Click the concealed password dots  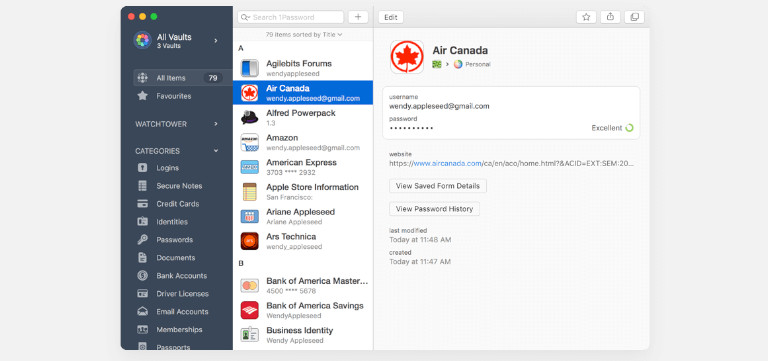pyautogui.click(x=411, y=128)
